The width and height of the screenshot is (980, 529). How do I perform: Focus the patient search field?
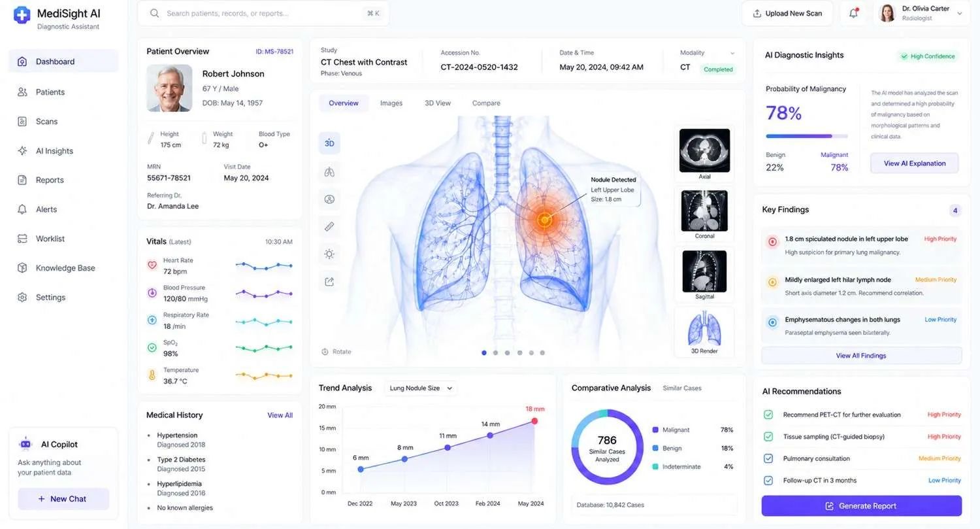[263, 13]
